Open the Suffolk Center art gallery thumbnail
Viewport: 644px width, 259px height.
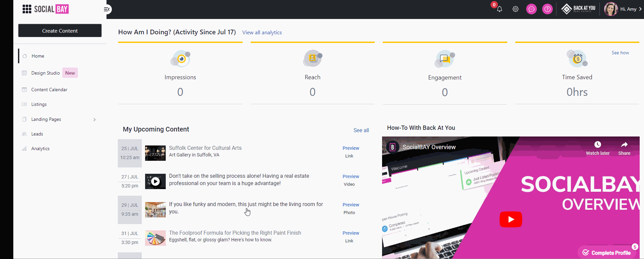(x=155, y=153)
